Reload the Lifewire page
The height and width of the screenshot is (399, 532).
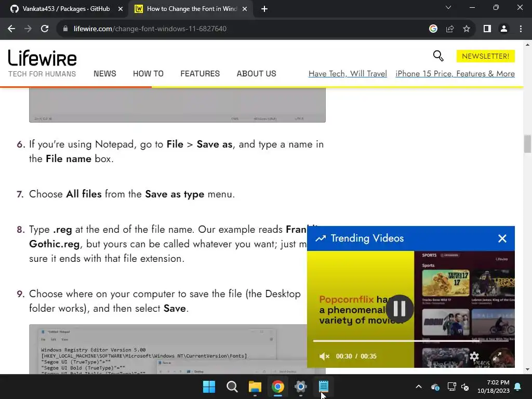coord(45,29)
